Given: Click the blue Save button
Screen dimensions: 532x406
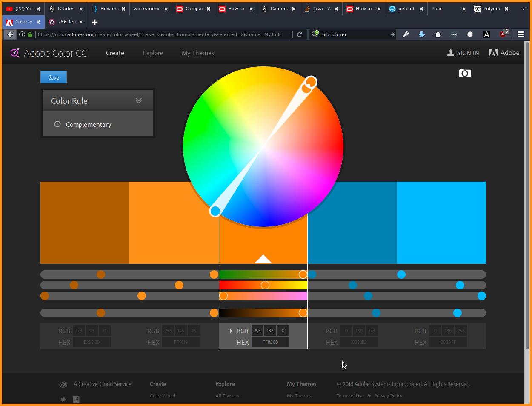Looking at the screenshot, I should coord(54,77).
